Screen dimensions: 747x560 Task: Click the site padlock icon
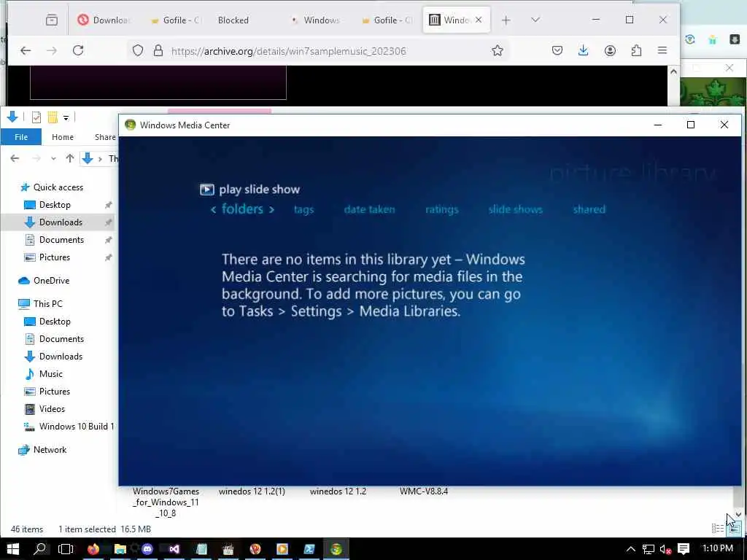pos(158,50)
